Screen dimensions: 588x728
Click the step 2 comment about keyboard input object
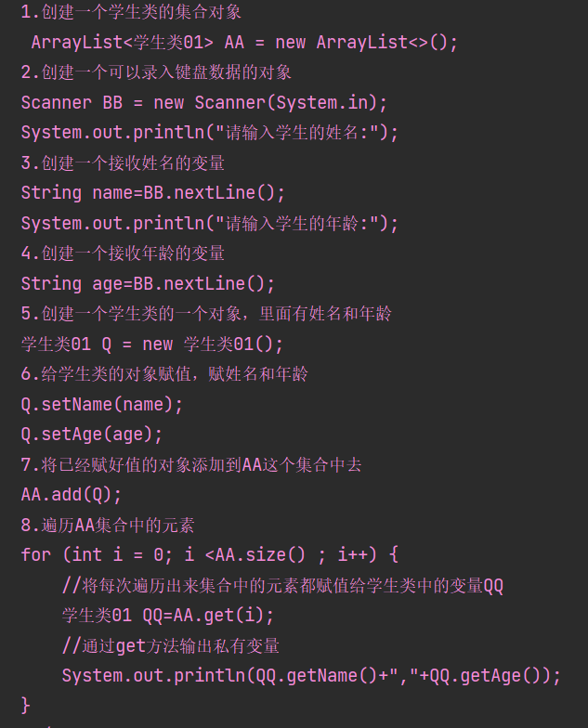(156, 72)
